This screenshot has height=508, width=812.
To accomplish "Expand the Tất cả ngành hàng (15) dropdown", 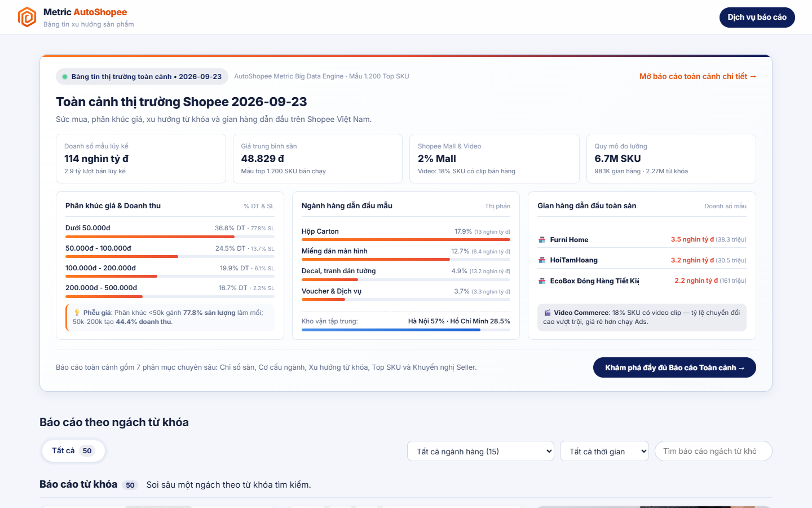I will point(480,451).
